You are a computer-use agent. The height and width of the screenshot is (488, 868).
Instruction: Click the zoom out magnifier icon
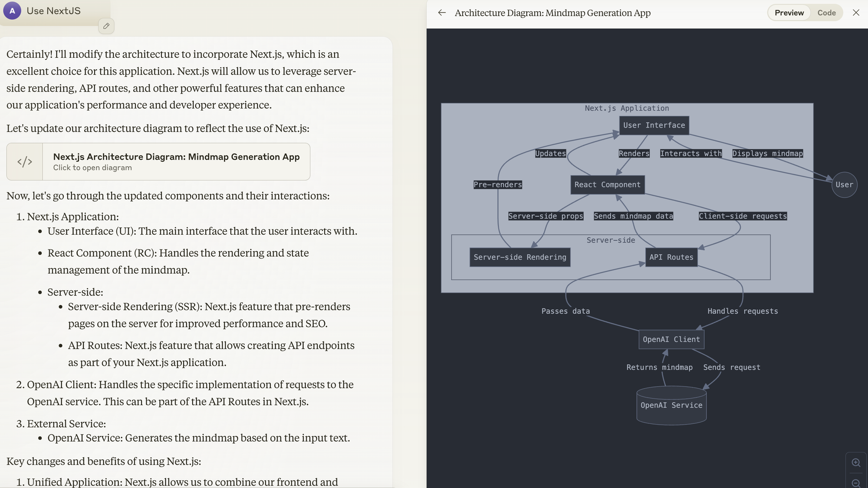pos(856,483)
